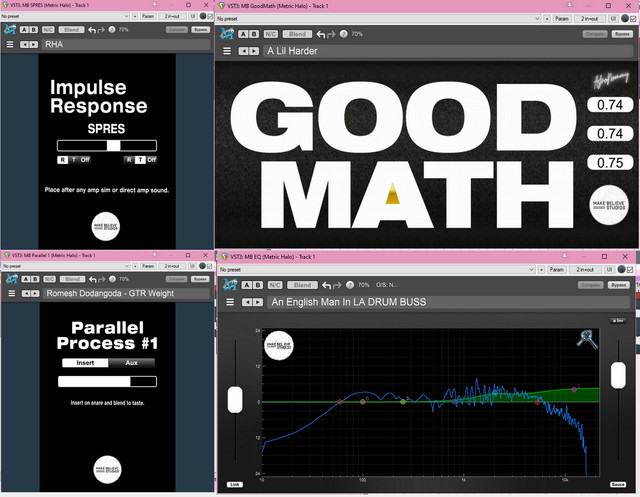Toggle Bypass in MB GoodMath window

pos(622,34)
